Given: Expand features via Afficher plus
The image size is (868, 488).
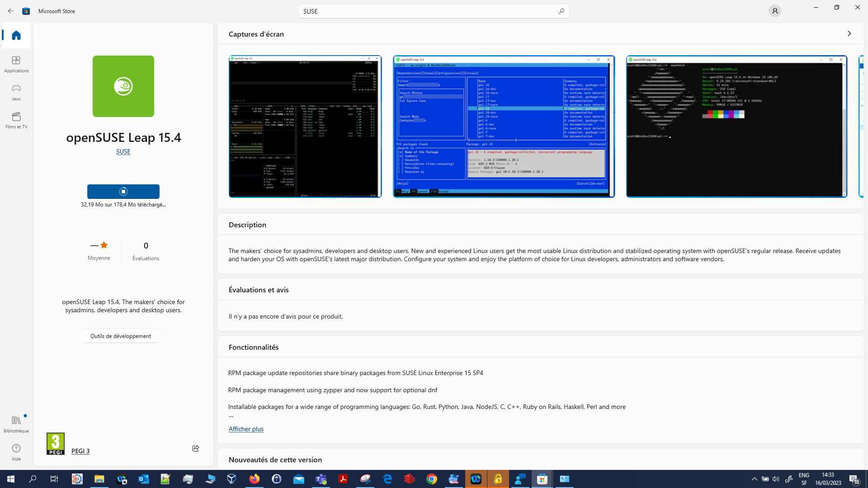Looking at the screenshot, I should [246, 429].
